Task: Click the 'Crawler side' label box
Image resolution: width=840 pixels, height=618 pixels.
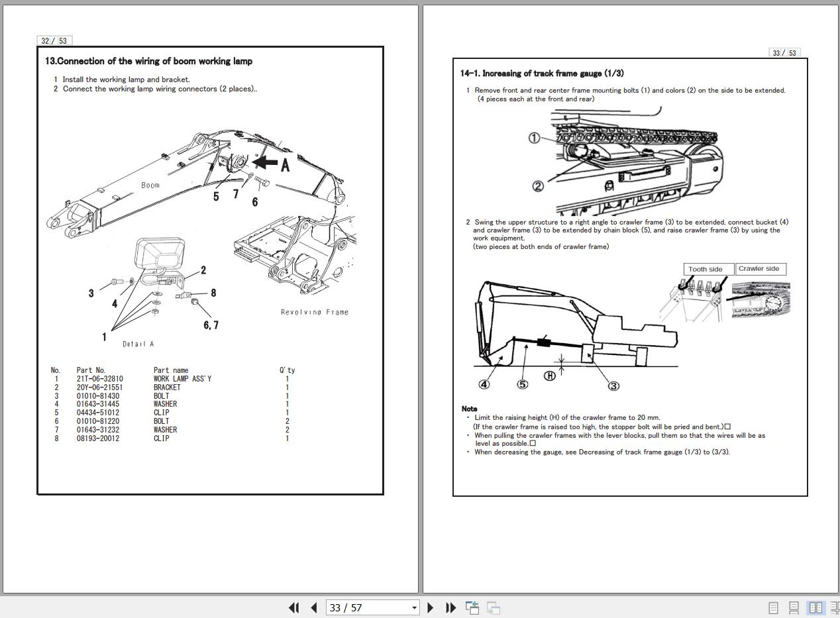Action: pos(761,269)
